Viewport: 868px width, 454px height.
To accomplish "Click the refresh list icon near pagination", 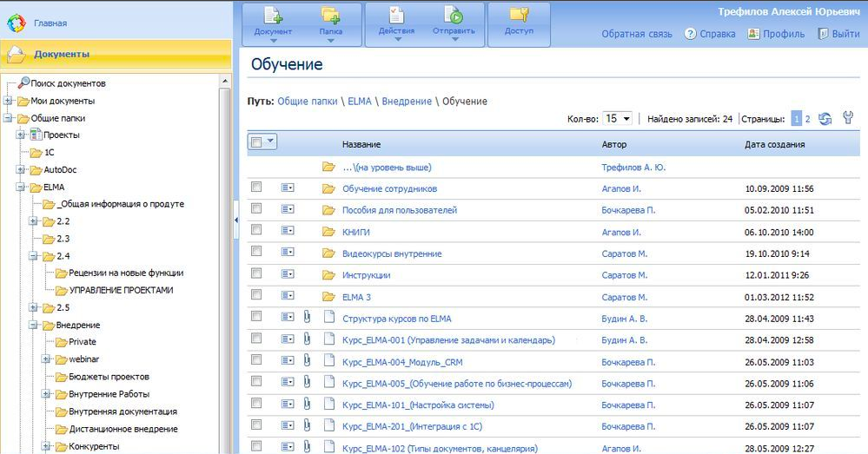I will point(825,119).
